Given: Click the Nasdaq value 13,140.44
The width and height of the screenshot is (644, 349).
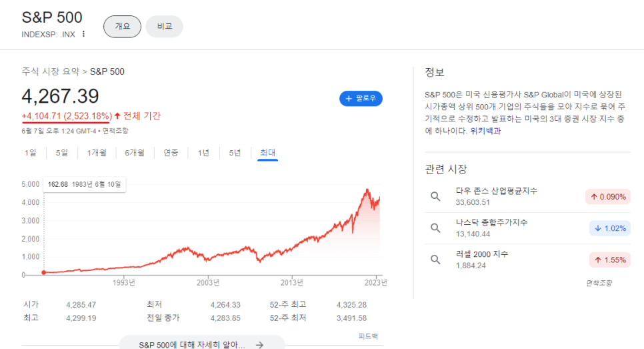Looking at the screenshot, I should click(x=473, y=234).
